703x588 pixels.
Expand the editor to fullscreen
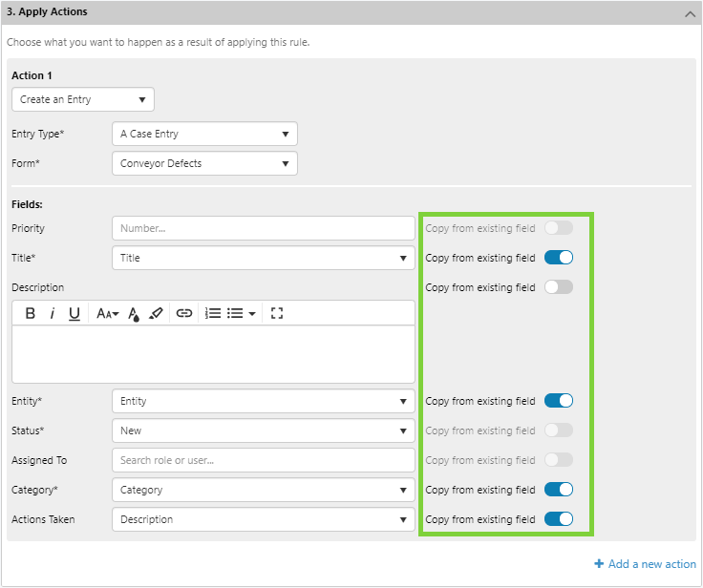[x=277, y=313]
